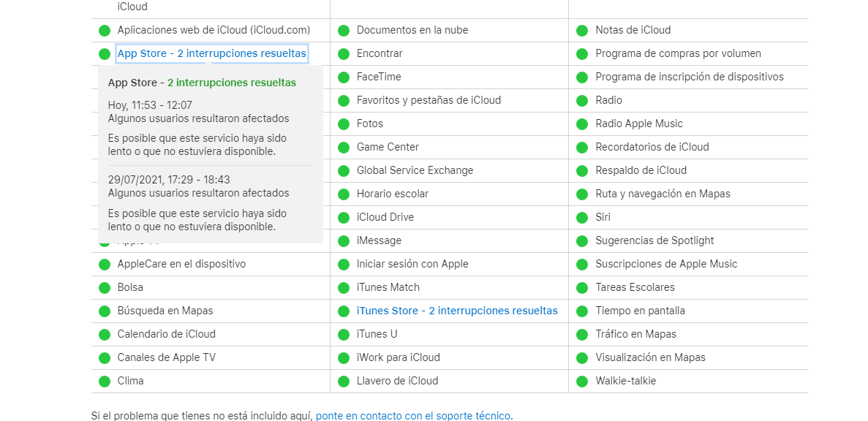Select Tráfico en Mapas text
The width and height of the screenshot is (868, 421).
[636, 334]
